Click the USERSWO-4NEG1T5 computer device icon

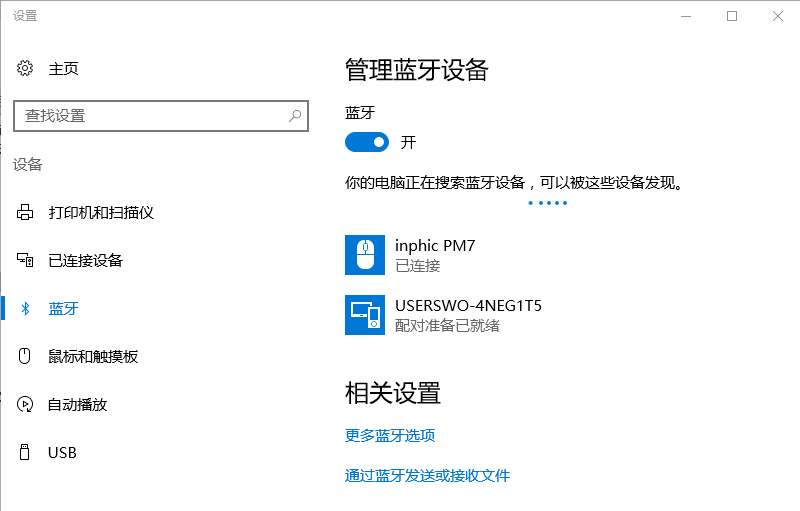pos(365,315)
